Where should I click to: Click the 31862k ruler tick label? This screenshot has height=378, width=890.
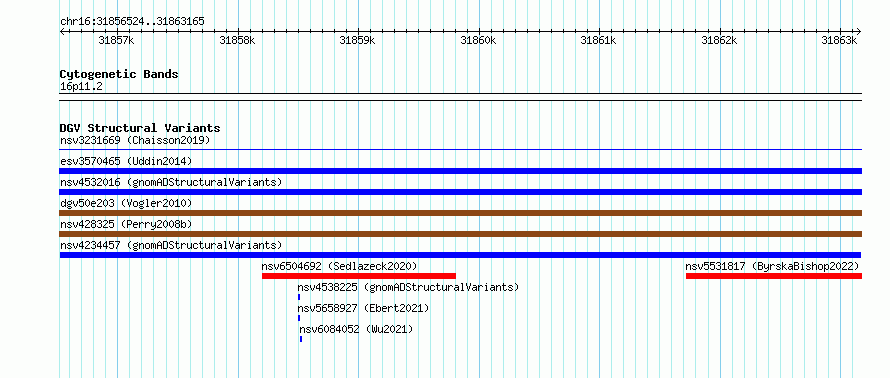point(719,40)
